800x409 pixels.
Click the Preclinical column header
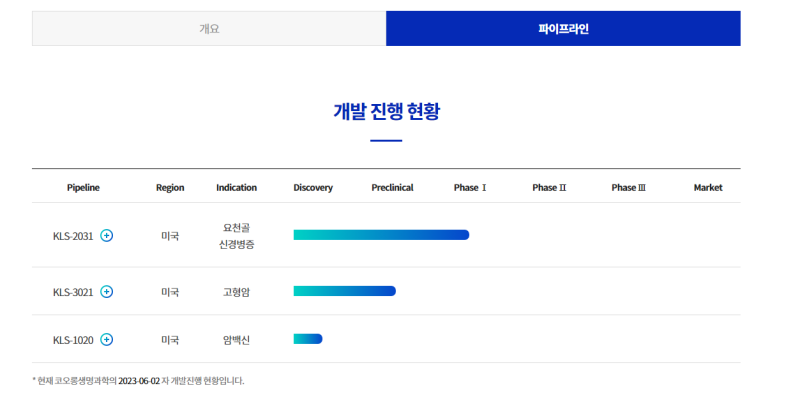(x=392, y=188)
